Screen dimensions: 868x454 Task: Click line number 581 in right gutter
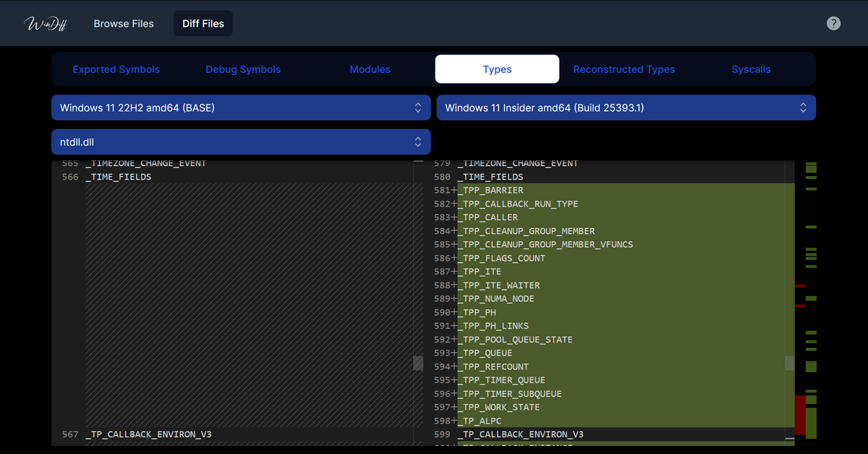coord(442,190)
